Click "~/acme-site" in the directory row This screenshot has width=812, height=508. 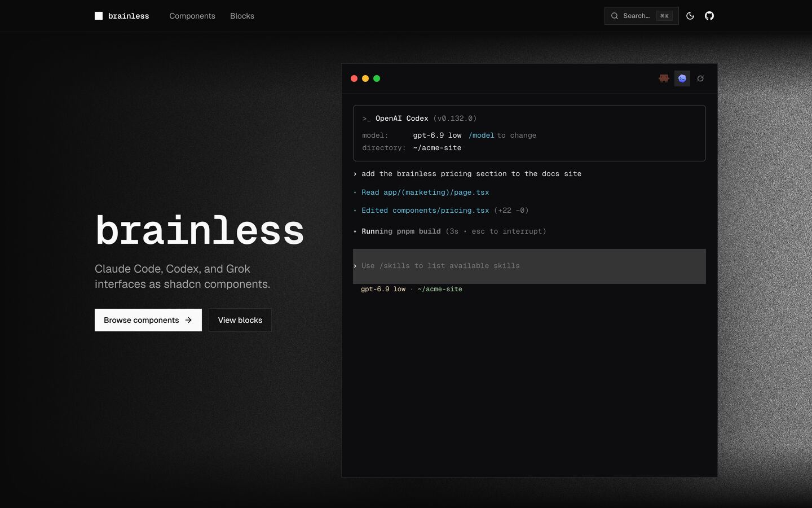click(x=437, y=148)
